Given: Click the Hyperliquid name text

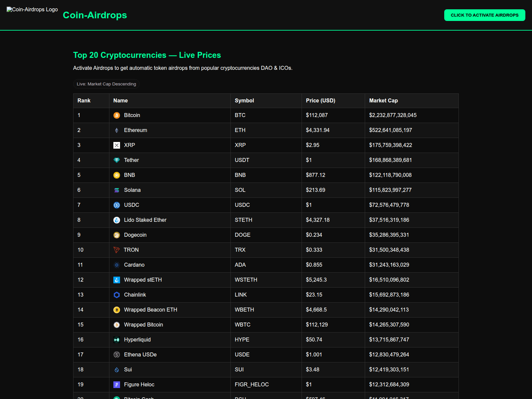Looking at the screenshot, I should click(x=137, y=339).
